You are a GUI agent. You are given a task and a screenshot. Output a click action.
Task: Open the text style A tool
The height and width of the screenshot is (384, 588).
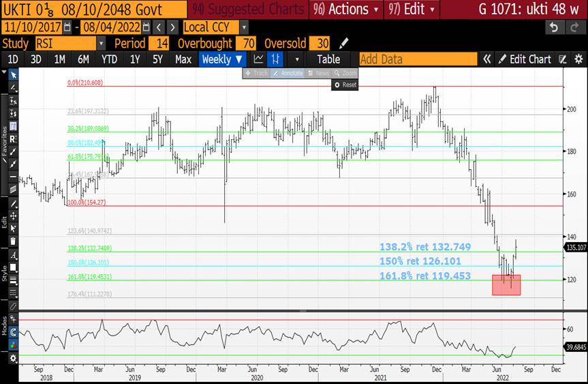point(13,255)
